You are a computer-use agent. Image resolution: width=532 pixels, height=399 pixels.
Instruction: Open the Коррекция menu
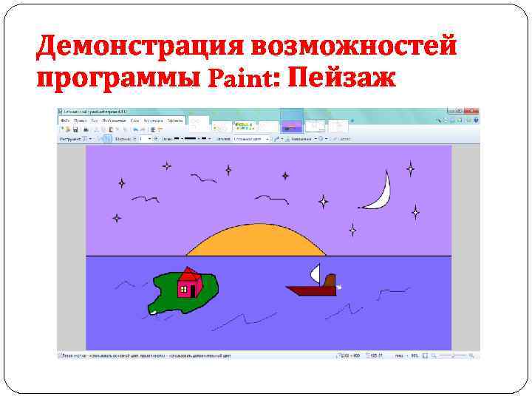154,120
